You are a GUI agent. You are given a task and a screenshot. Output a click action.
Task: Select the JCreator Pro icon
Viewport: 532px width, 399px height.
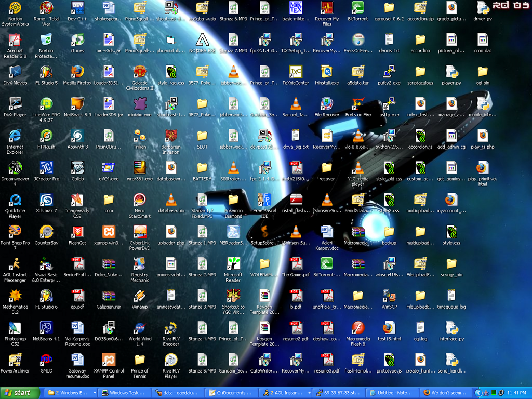point(46,171)
